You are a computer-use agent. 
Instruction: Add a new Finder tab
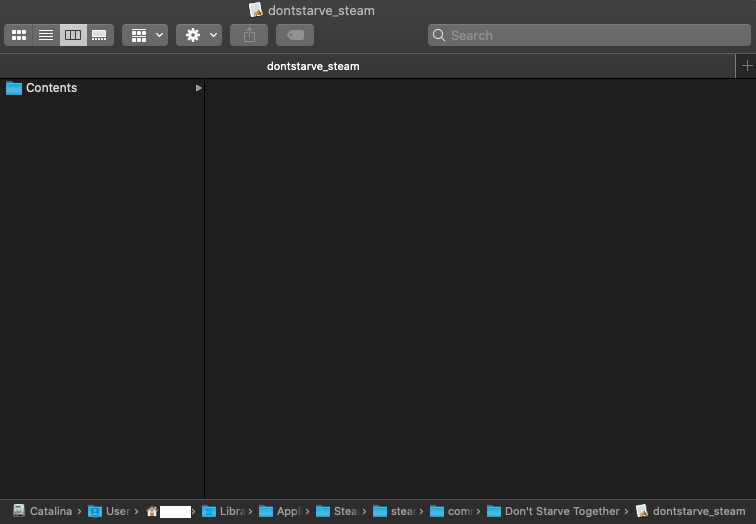[746, 66]
